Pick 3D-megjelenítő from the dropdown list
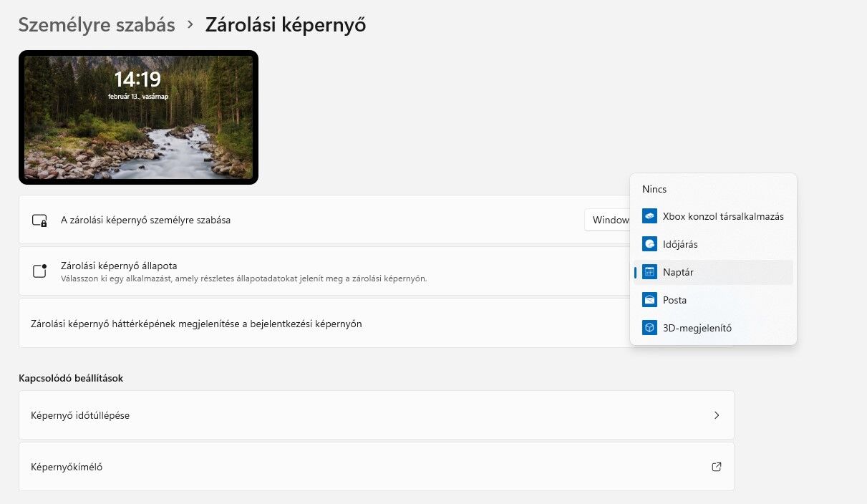 713,328
